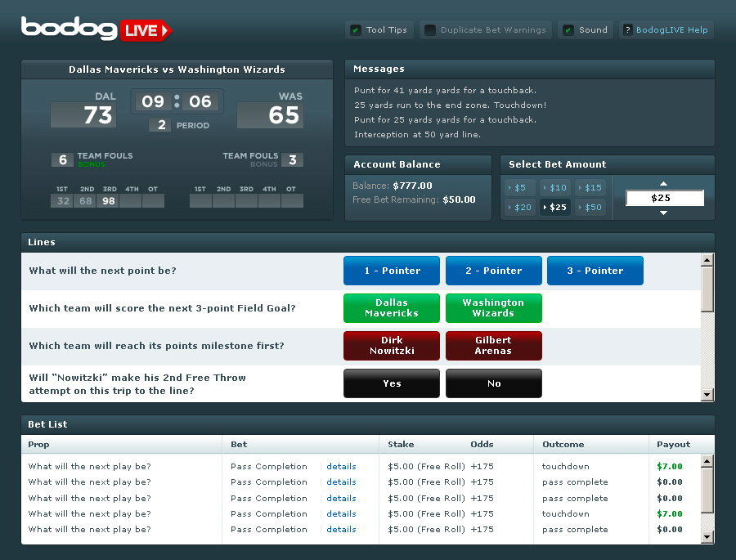Screen dimensions: 736x560
Task: Click the Odds column header
Action: (482, 444)
